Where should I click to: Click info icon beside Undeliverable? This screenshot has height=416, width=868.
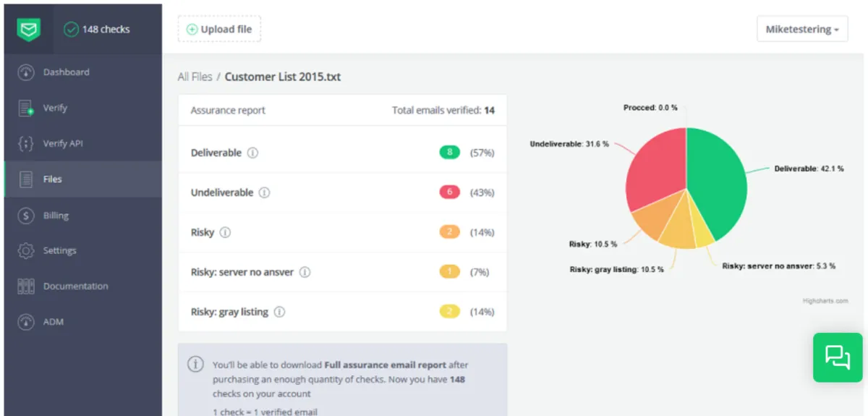click(x=264, y=193)
